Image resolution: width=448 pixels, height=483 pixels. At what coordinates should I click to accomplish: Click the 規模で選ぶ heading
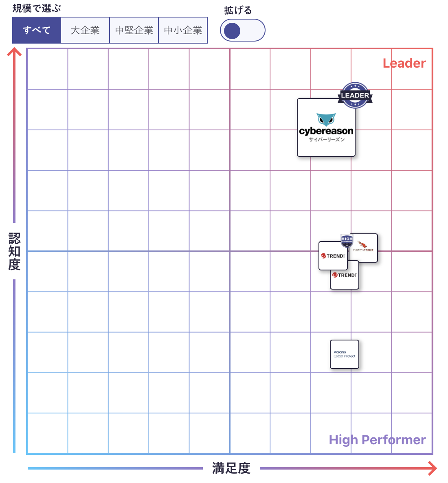click(x=37, y=8)
